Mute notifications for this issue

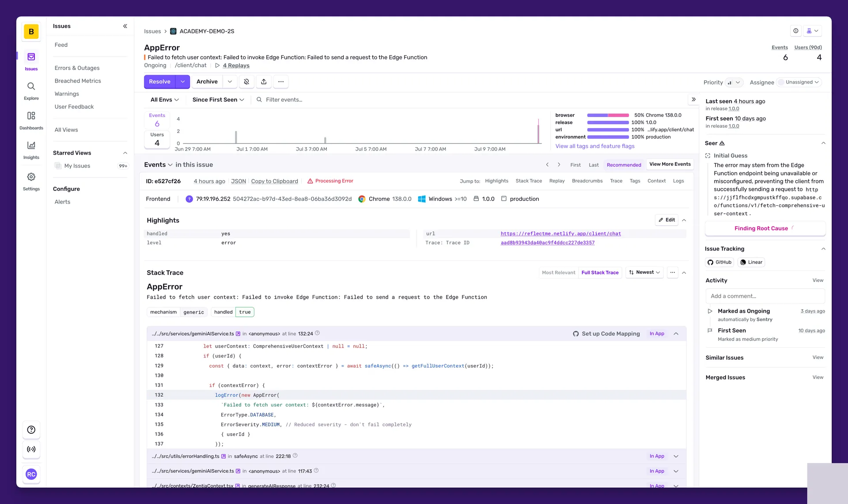(246, 82)
